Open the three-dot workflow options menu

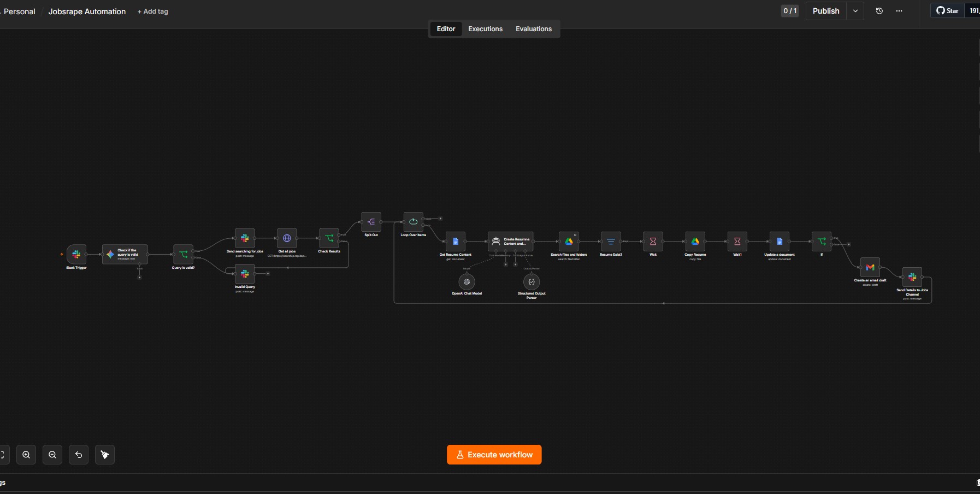pos(899,11)
